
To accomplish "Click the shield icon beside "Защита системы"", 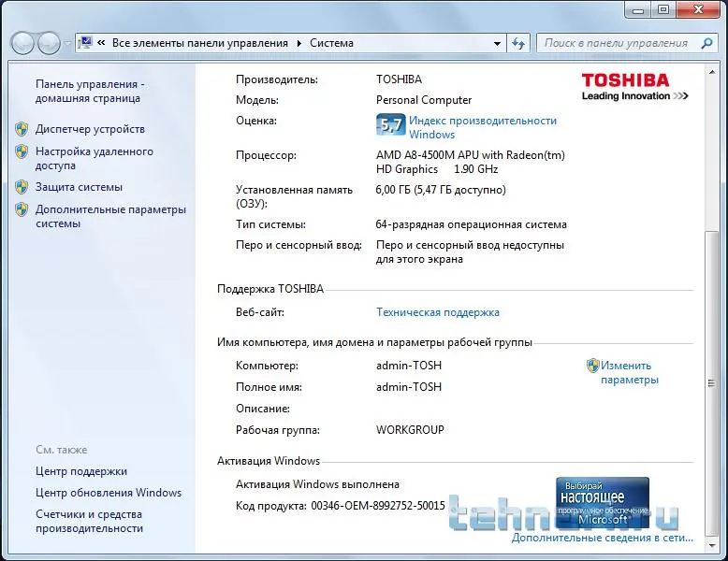I will 22,187.
